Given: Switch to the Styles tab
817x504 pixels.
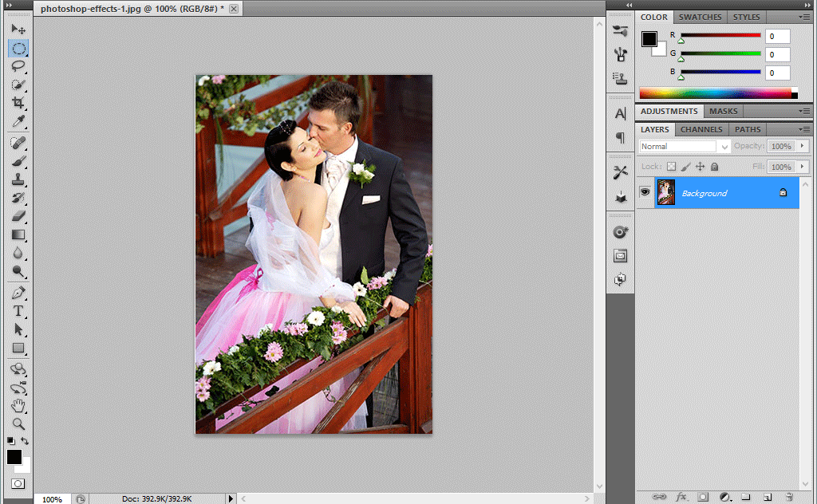Looking at the screenshot, I should click(746, 18).
